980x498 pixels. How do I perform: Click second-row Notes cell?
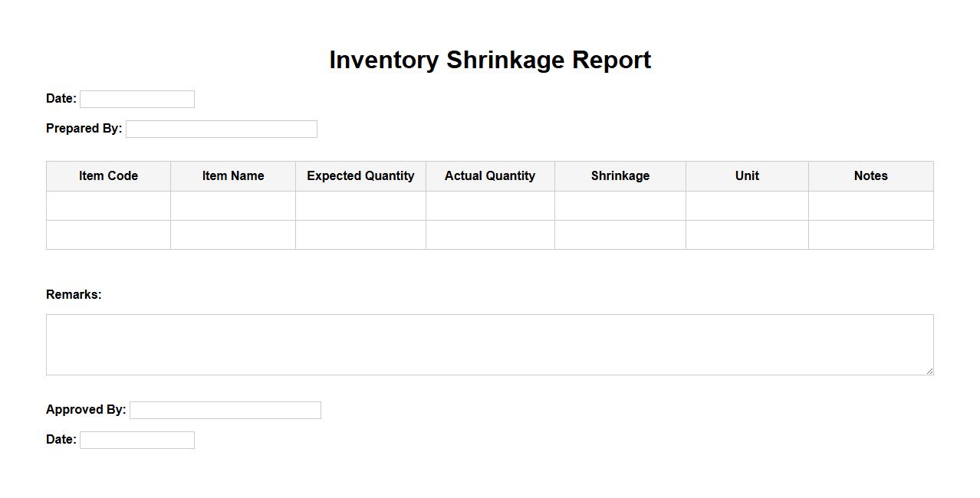pyautogui.click(x=871, y=234)
